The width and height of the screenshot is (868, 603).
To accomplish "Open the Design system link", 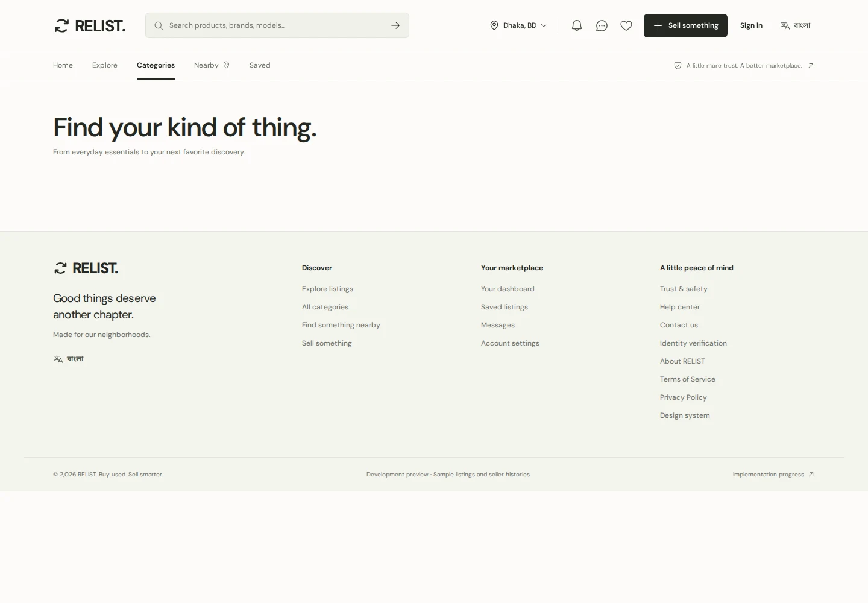I will tap(685, 415).
